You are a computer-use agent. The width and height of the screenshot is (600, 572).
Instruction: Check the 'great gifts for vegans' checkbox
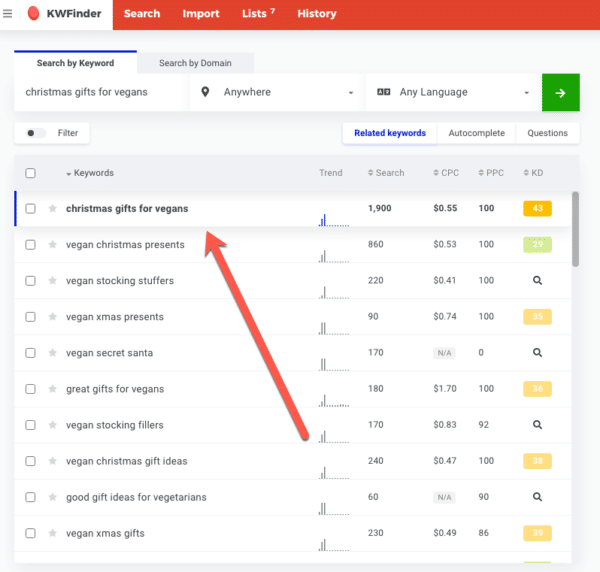(x=31, y=389)
